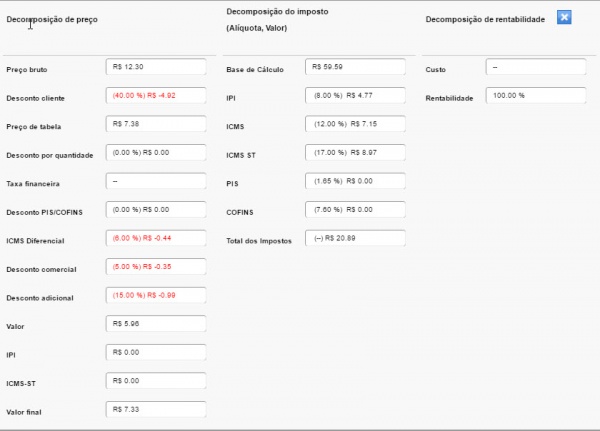Select the Valor field showing R$ 5.96
Image resolution: width=600 pixels, height=431 pixels.
(x=156, y=324)
